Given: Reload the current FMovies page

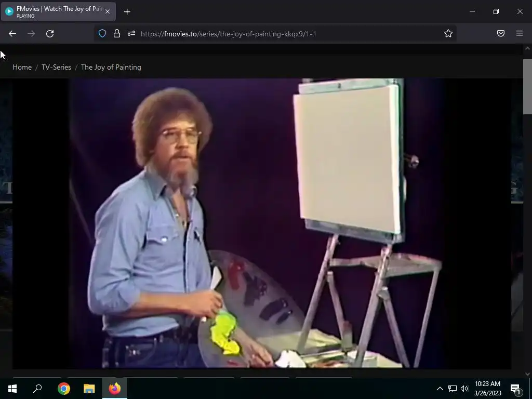Looking at the screenshot, I should [x=50, y=34].
